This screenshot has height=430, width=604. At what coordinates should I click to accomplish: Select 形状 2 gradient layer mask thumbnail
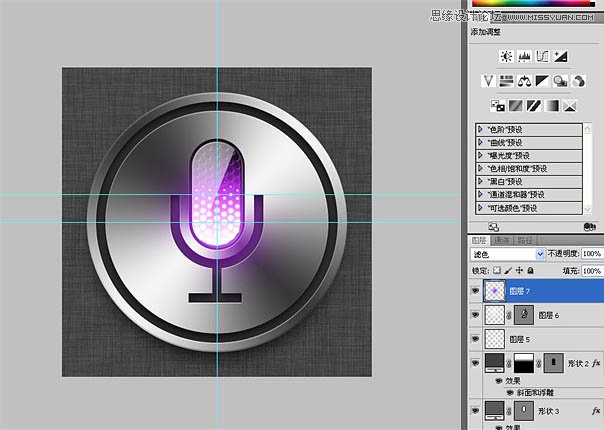[x=524, y=363]
